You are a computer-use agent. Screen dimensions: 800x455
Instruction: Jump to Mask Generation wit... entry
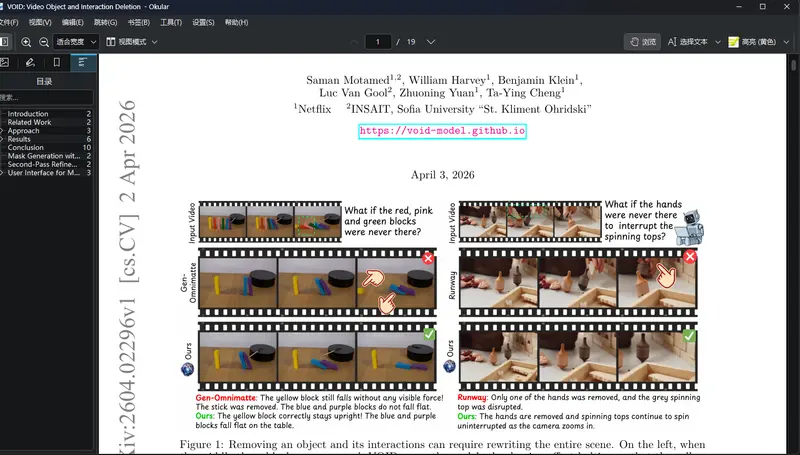click(x=44, y=156)
